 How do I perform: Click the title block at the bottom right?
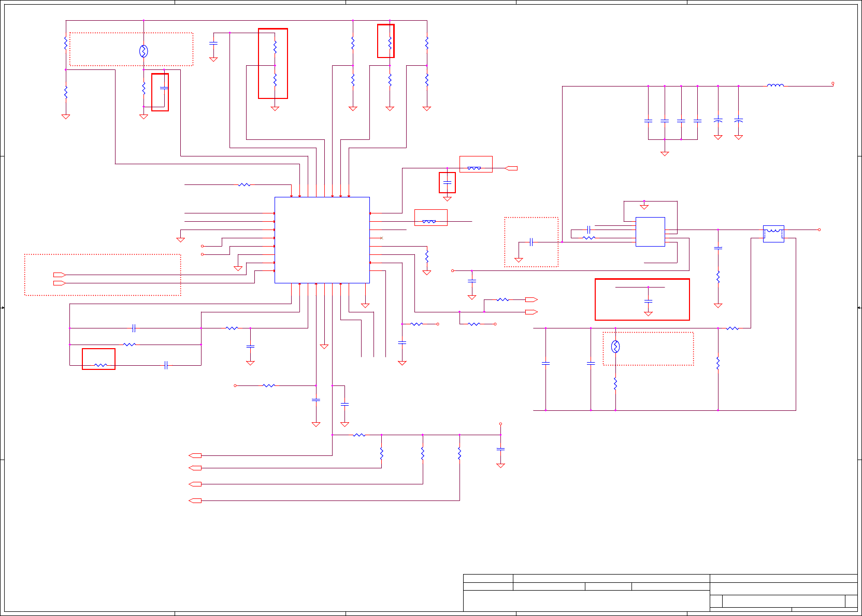click(x=660, y=593)
